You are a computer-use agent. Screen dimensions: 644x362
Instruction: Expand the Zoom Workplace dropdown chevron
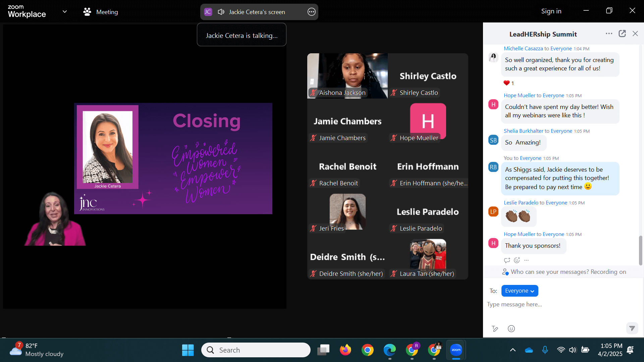(65, 12)
